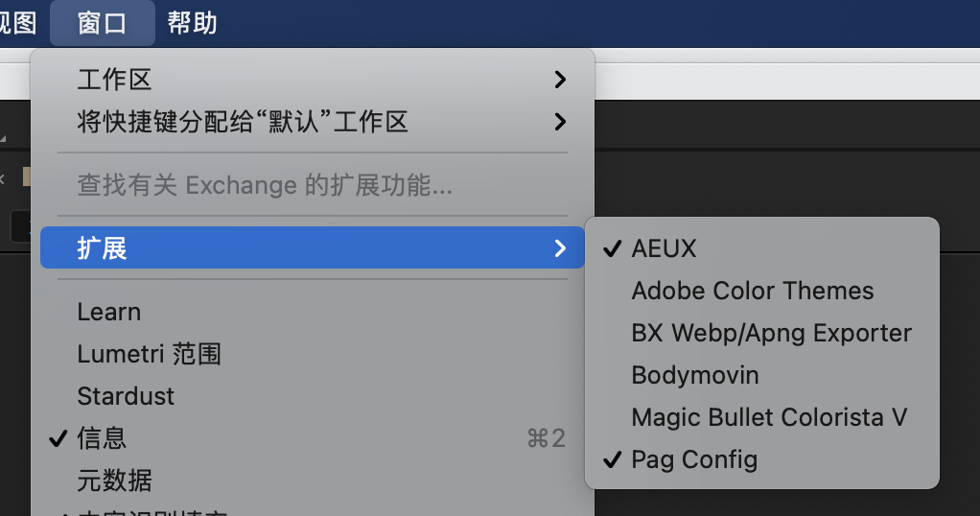Expand the highlighted 扩展 submenu
The width and height of the screenshot is (980, 516).
pyautogui.click(x=313, y=247)
